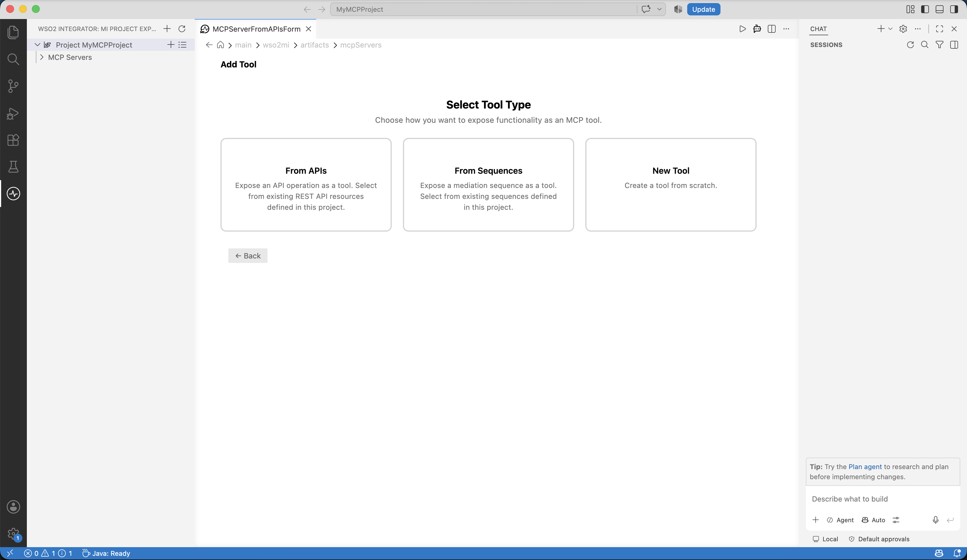The image size is (967, 560).
Task: Open the title bar chat dropdown chevron
Action: pos(659,9)
